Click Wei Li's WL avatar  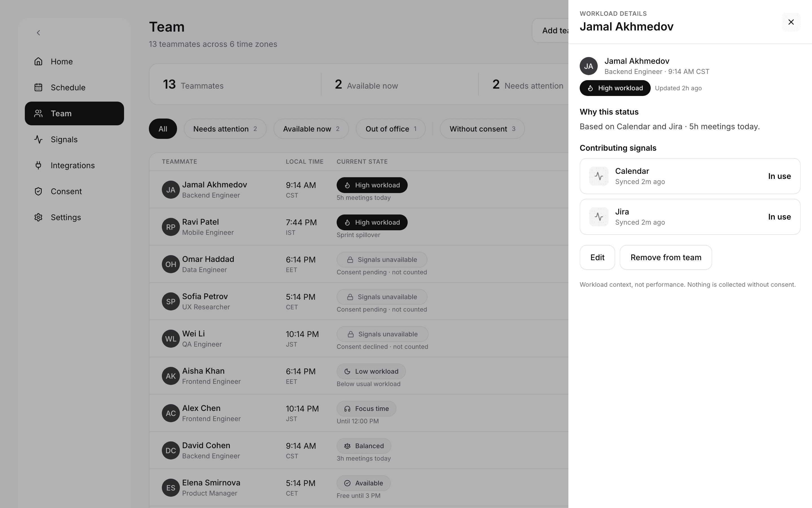(x=171, y=339)
